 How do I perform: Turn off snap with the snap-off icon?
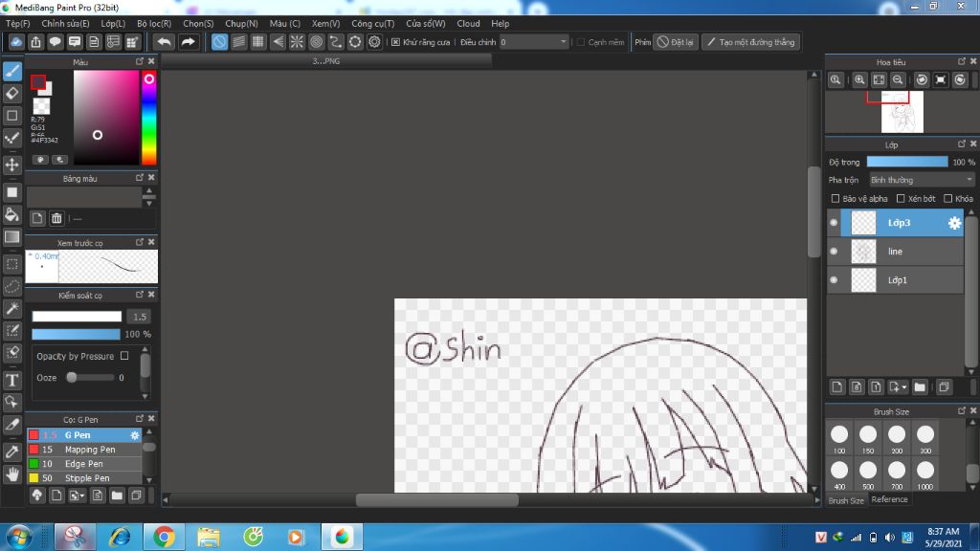tap(219, 42)
